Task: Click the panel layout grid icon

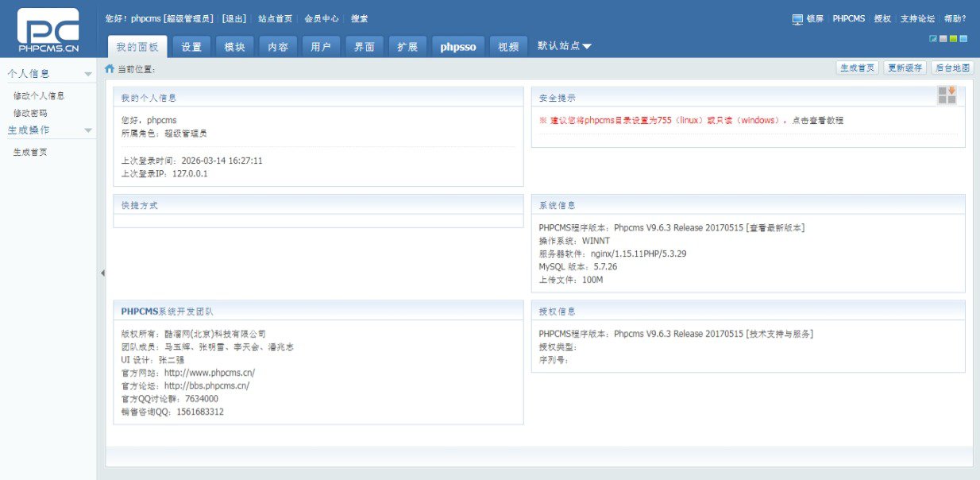Action: (947, 95)
